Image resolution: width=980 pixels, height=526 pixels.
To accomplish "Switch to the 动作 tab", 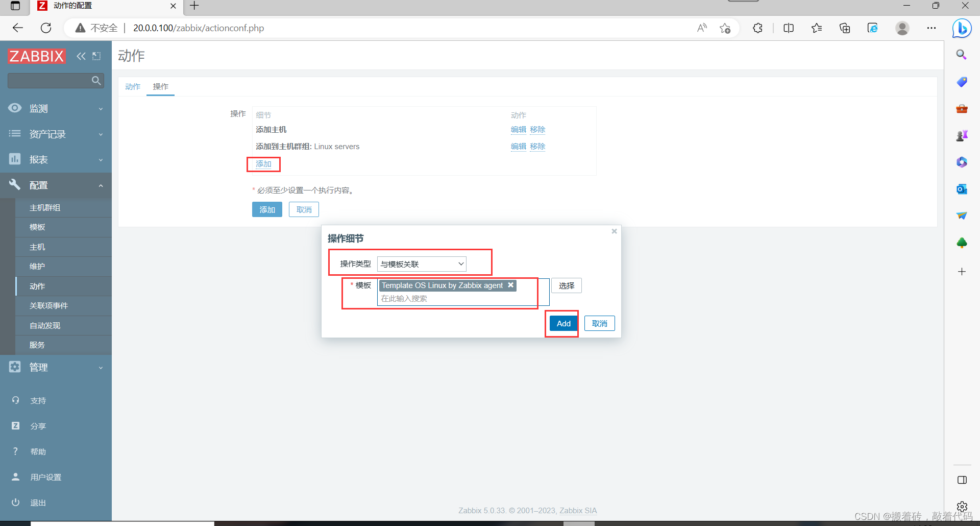I will [x=133, y=86].
